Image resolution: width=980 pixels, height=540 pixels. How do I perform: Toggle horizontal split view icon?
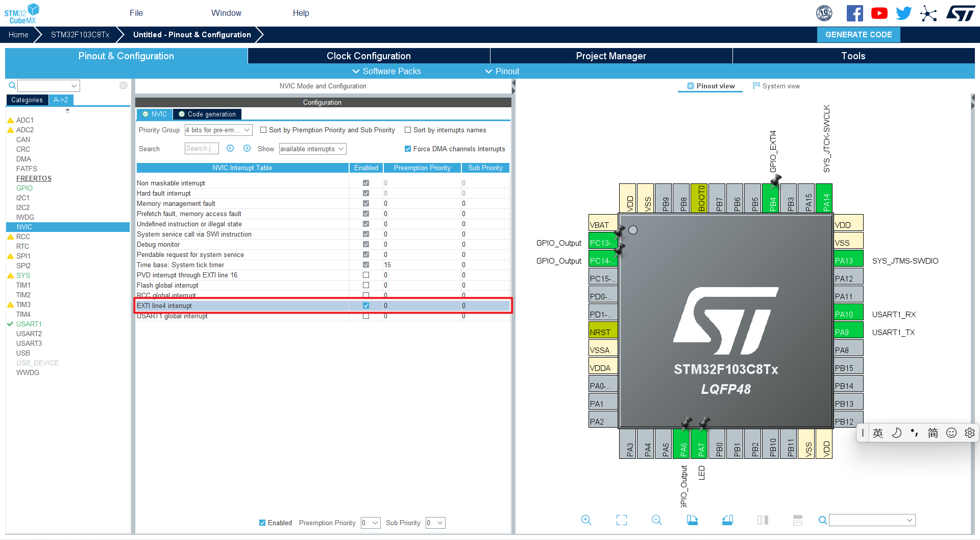[x=798, y=520]
